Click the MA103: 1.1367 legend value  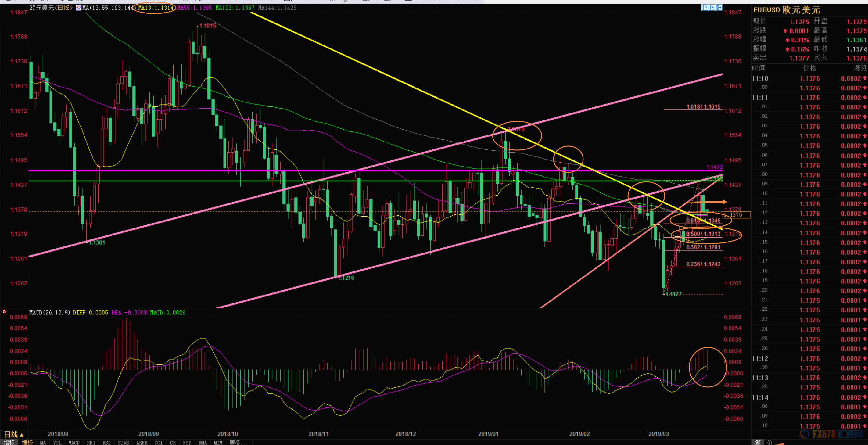click(235, 8)
